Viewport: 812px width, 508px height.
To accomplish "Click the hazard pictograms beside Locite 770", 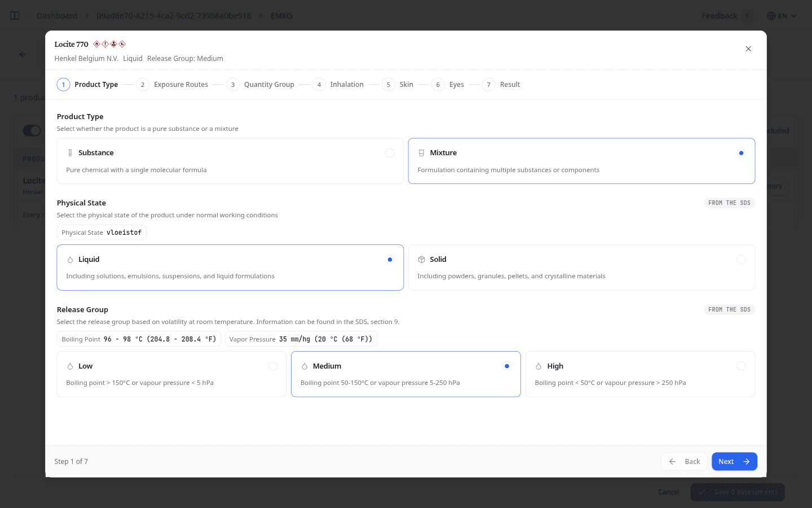I will (x=109, y=44).
